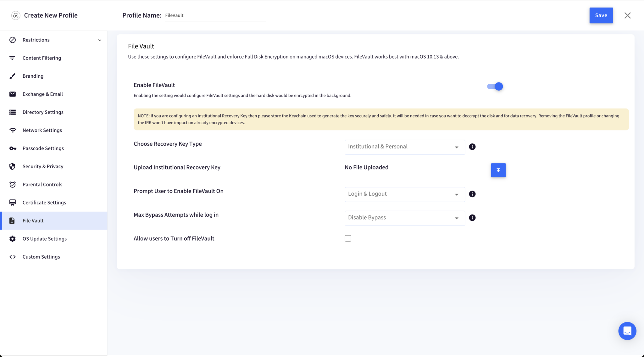
Task: Click the Security & Privacy shield icon
Action: [x=12, y=166]
